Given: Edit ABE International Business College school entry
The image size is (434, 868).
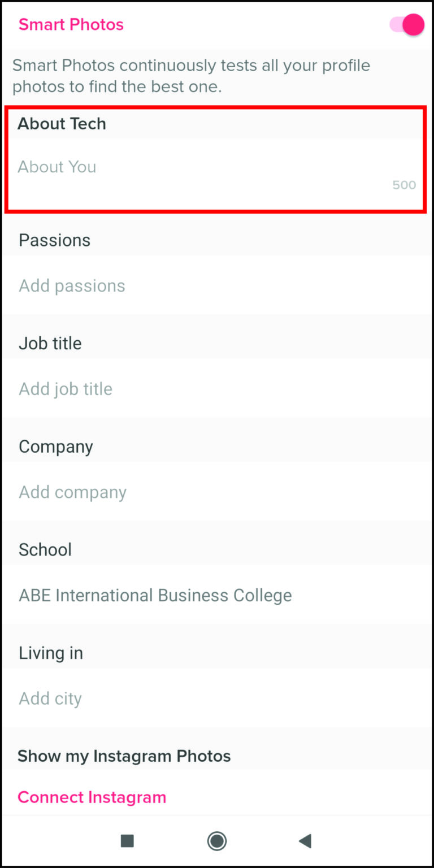Looking at the screenshot, I should click(x=155, y=596).
